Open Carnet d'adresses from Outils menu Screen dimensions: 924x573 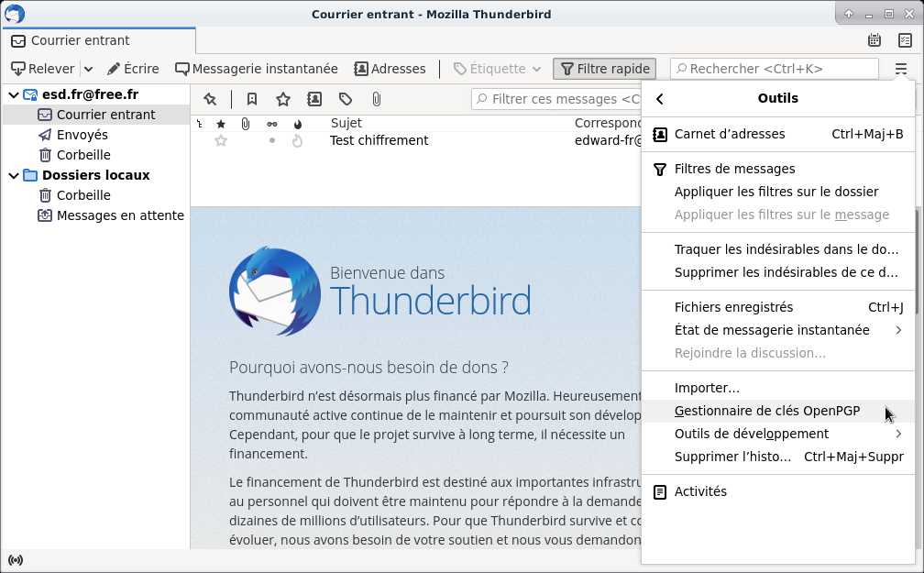(778, 135)
